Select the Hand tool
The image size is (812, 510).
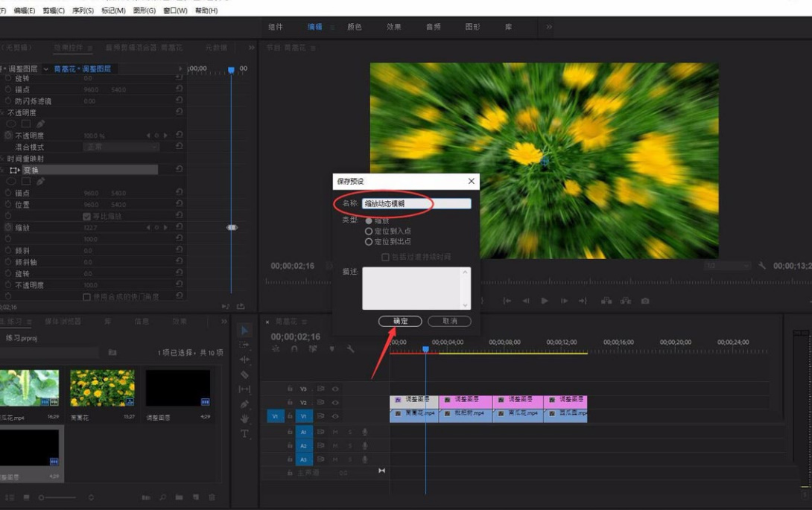244,418
